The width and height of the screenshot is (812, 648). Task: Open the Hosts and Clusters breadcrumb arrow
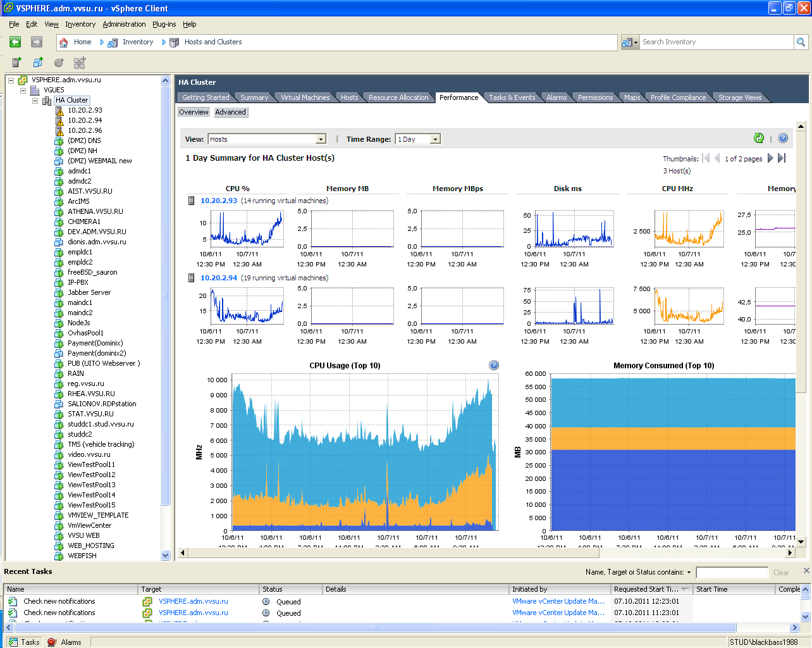[x=164, y=42]
